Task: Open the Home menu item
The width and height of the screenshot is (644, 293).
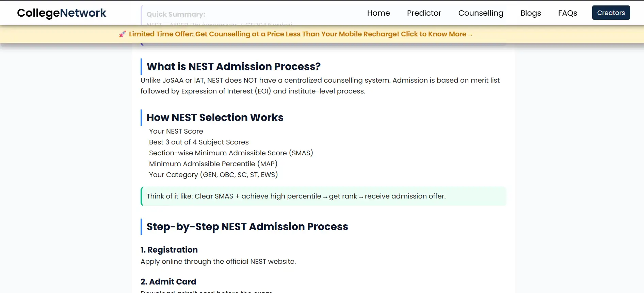Action: (379, 13)
